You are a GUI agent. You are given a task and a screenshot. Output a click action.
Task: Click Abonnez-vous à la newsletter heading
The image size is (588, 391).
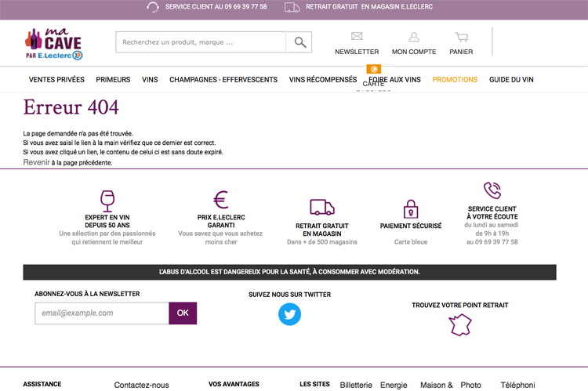coord(87,294)
